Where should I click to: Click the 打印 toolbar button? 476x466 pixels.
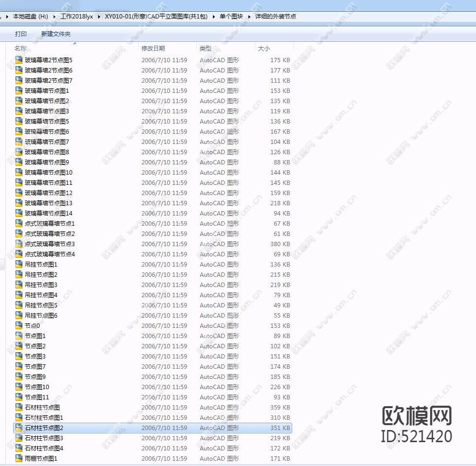20,34
